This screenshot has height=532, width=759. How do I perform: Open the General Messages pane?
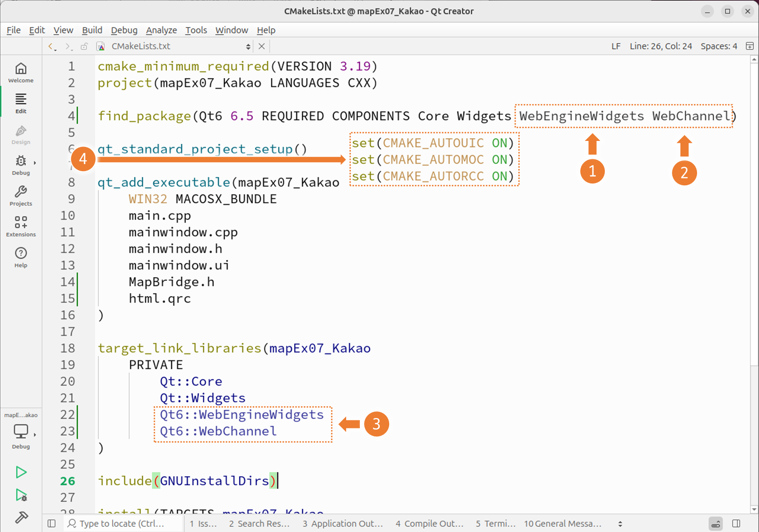click(563, 523)
